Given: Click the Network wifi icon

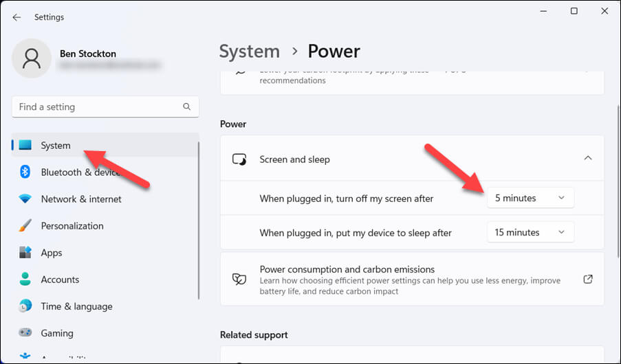Looking at the screenshot, I should (25, 199).
